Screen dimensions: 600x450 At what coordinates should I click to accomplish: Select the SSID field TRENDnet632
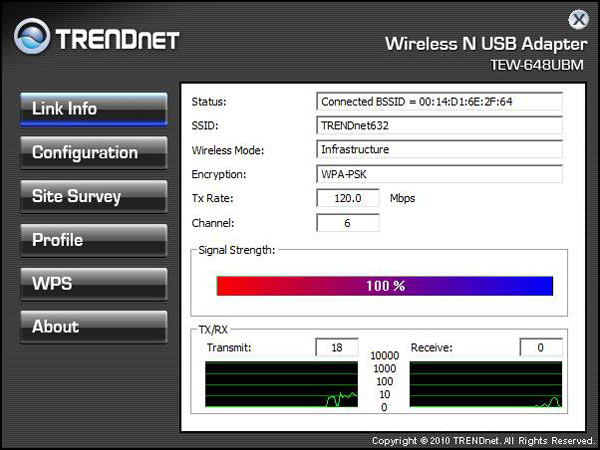439,126
